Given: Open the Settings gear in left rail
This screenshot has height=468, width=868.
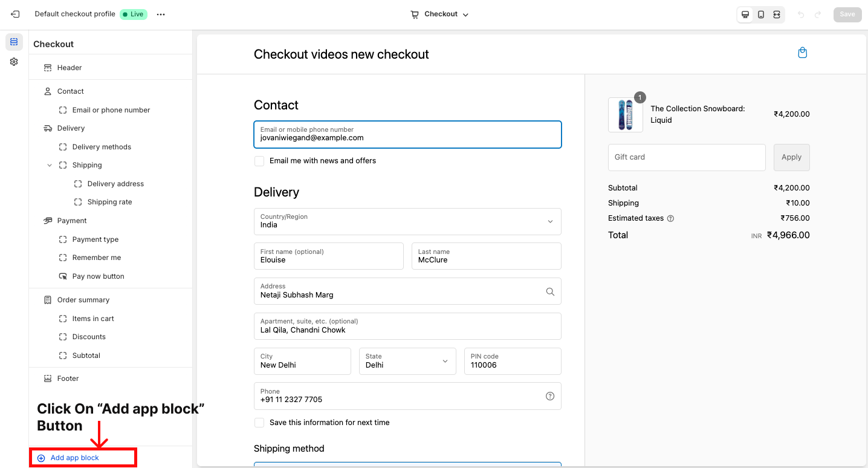Looking at the screenshot, I should (14, 62).
